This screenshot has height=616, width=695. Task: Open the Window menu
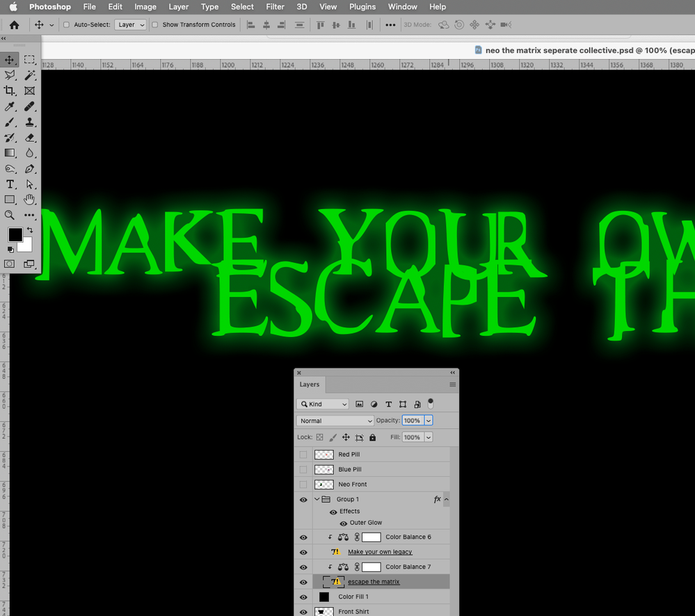[402, 7]
